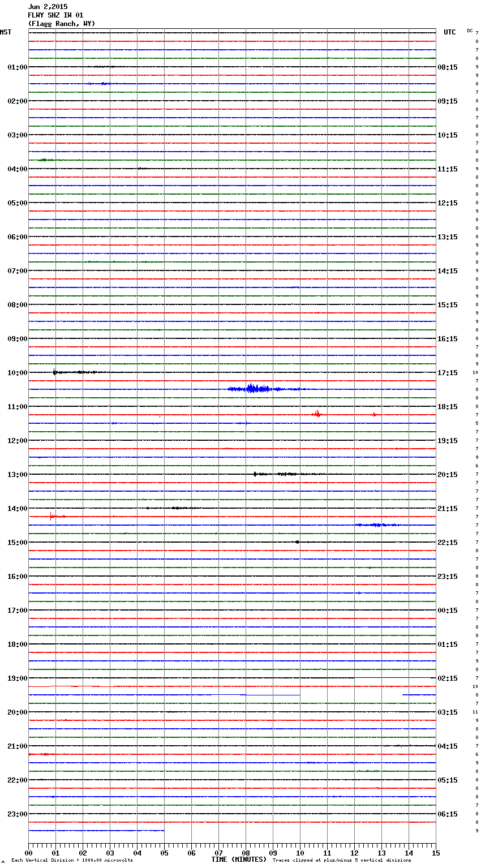
Task: Click the DC value 11 beside 03:15
Action: (475, 712)
